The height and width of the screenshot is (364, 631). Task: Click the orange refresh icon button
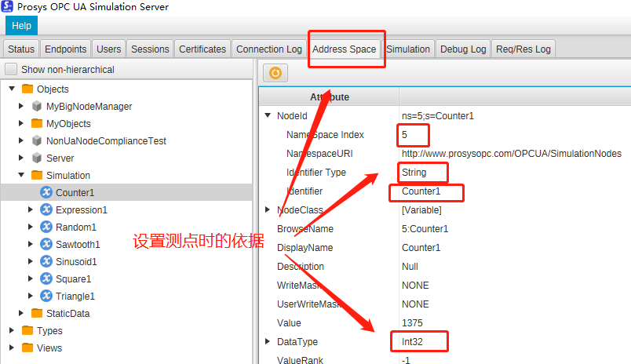[275, 73]
